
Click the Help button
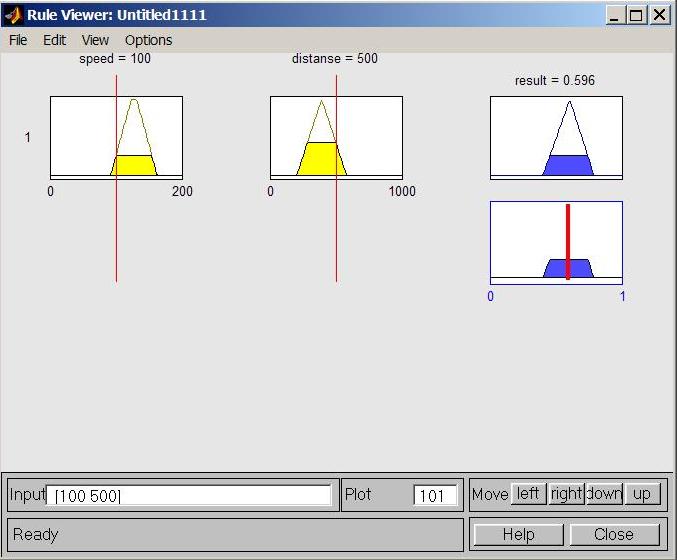[x=518, y=534]
